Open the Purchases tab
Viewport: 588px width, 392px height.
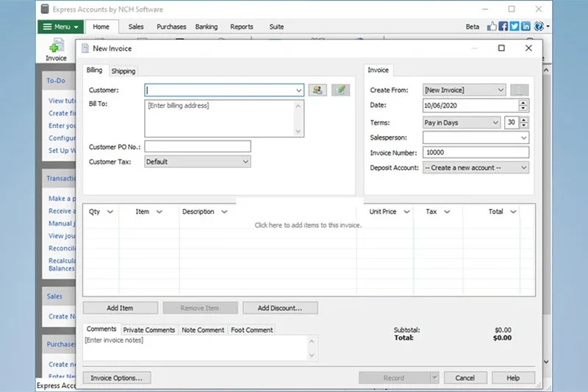(x=171, y=26)
